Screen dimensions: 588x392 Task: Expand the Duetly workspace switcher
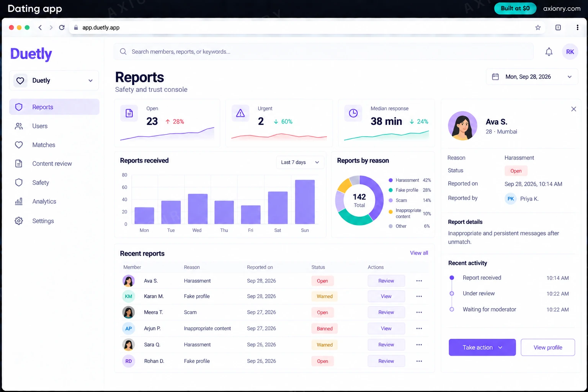[x=54, y=80]
